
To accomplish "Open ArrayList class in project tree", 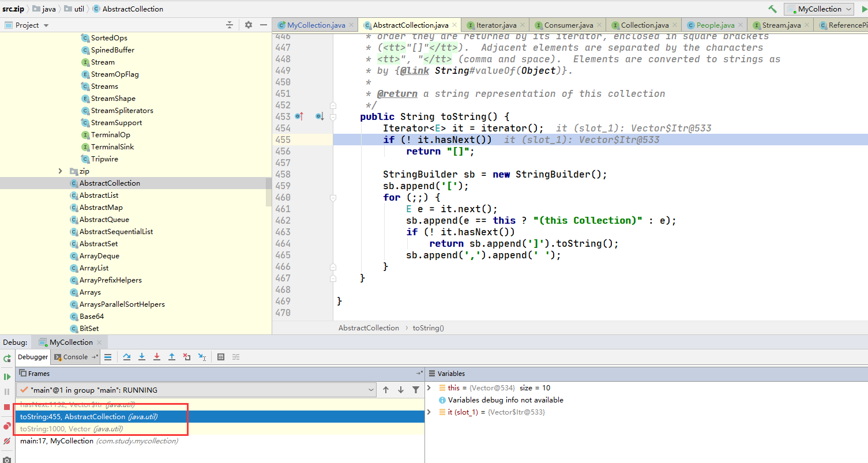I will pyautogui.click(x=94, y=268).
